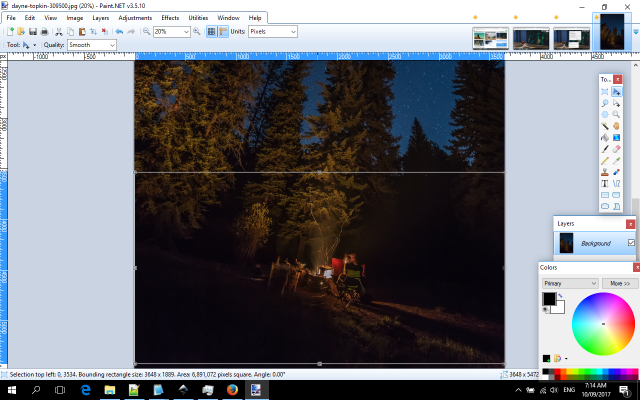Reset colors to black and white icon
Viewport: 640px width, 400px height.
[x=546, y=310]
